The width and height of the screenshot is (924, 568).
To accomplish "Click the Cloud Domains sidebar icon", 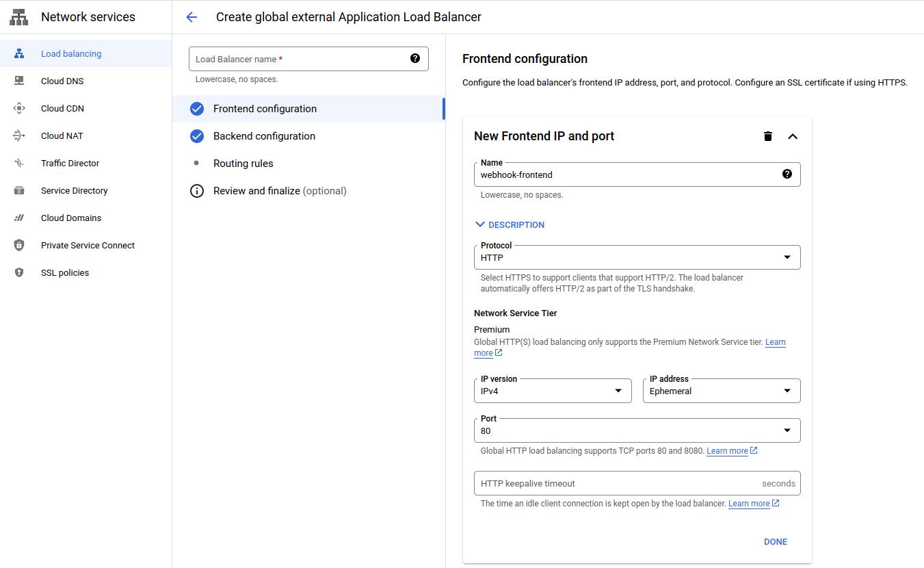I will click(19, 218).
